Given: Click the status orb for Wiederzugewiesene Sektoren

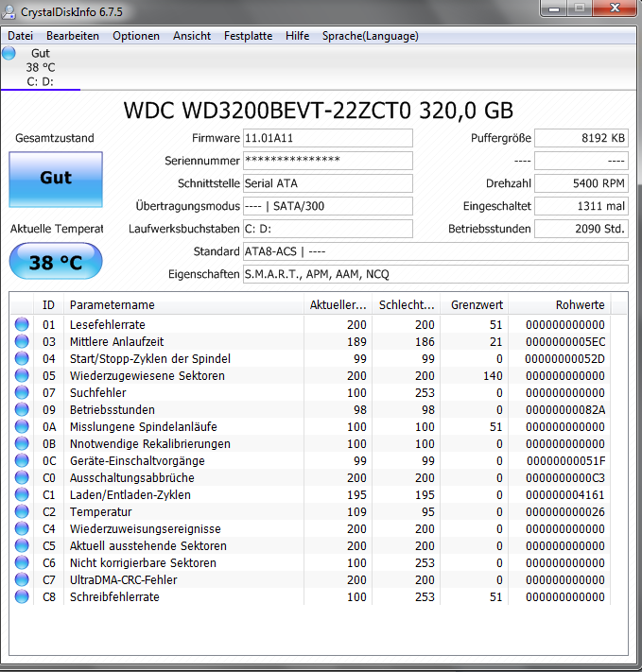Looking at the screenshot, I should (x=22, y=375).
